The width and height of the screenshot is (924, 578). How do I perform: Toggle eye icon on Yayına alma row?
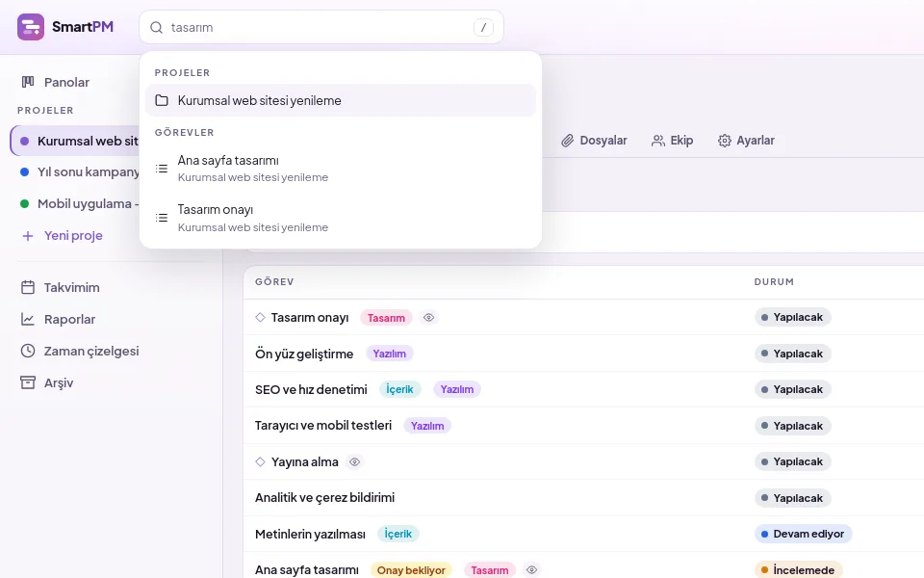[x=355, y=461]
